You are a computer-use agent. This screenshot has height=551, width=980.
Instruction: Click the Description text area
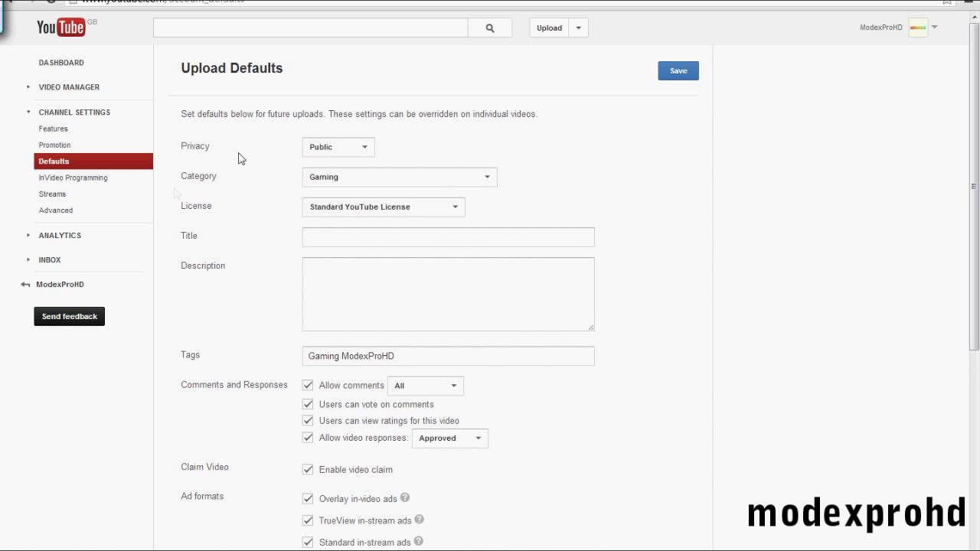tap(449, 294)
